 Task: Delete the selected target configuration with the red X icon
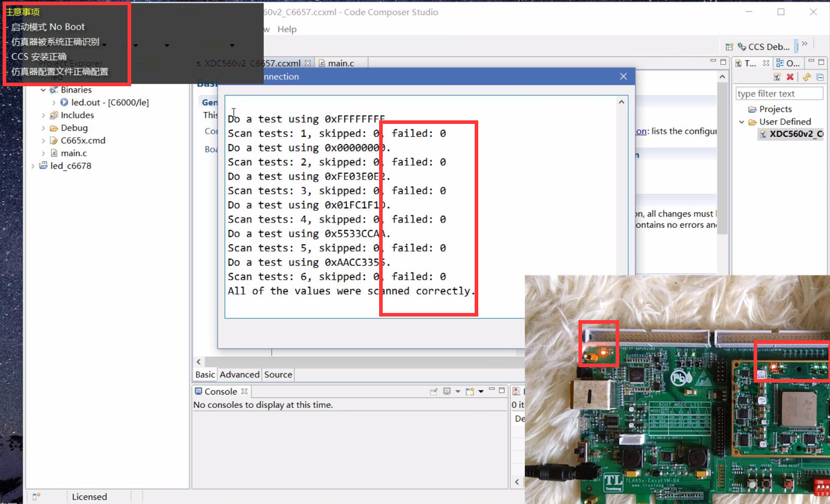(x=790, y=76)
